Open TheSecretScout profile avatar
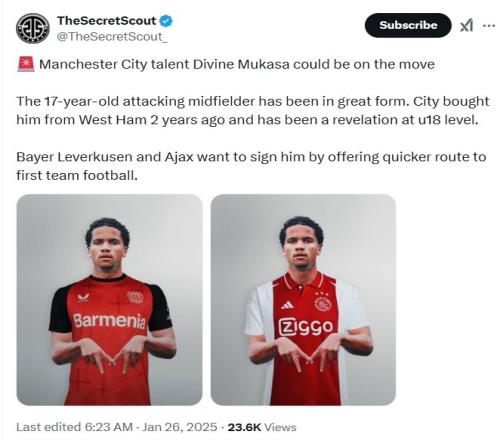The width and height of the screenshot is (500, 440). tap(33, 28)
